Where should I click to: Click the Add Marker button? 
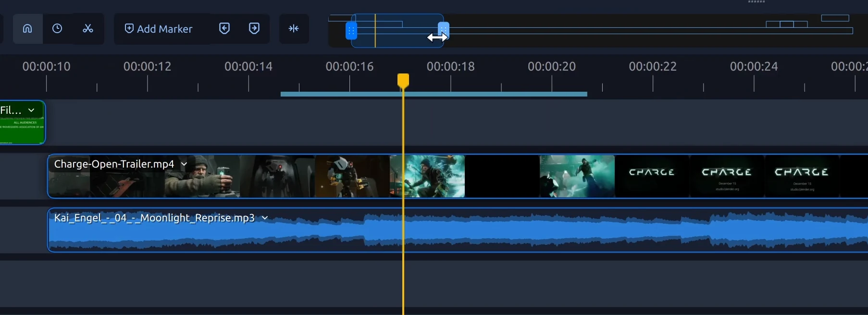[x=159, y=29]
